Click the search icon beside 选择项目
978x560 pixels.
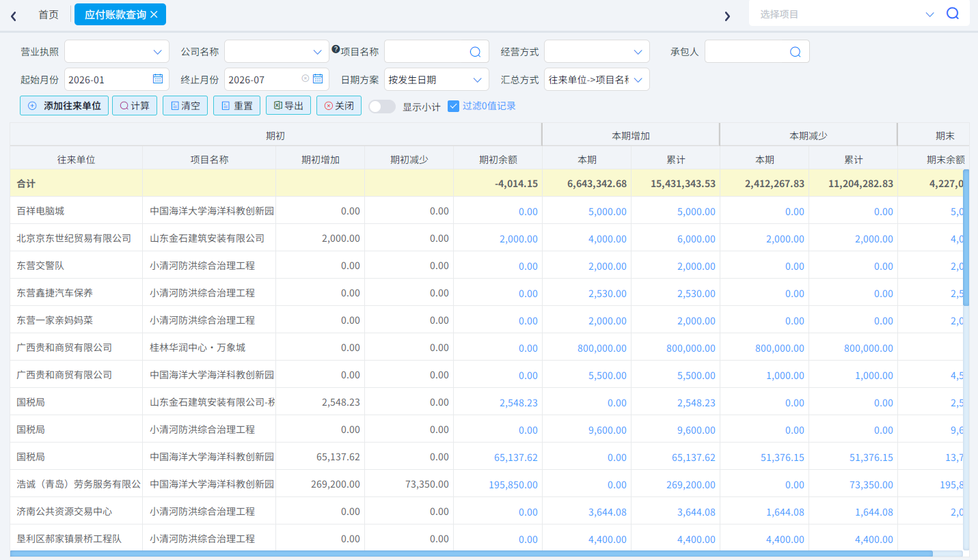click(x=953, y=14)
